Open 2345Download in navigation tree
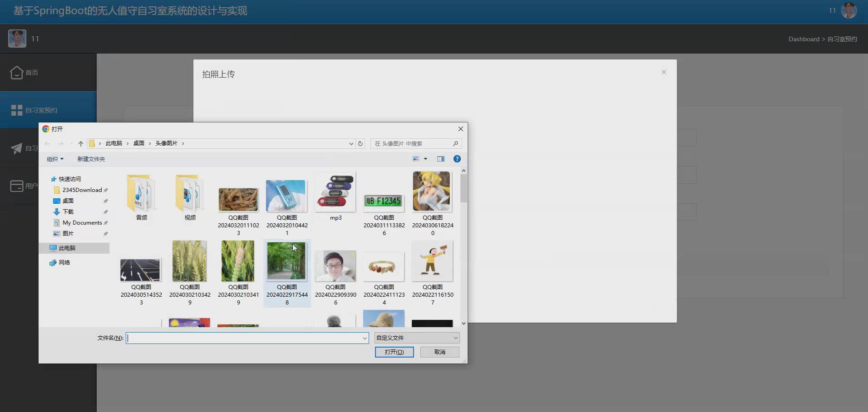 (x=82, y=190)
